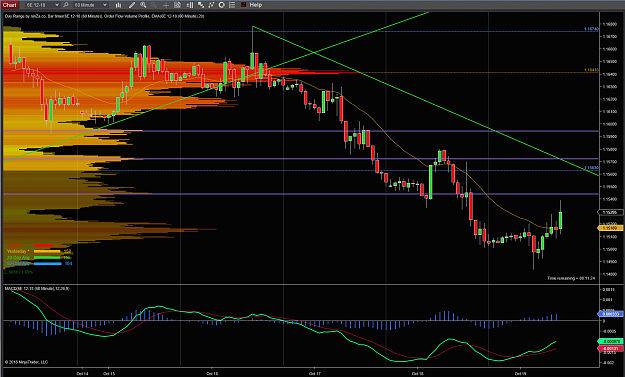This screenshot has height=377, width=625.
Task: Click the blue 50-Day Avg color bar
Action: coord(47,263)
